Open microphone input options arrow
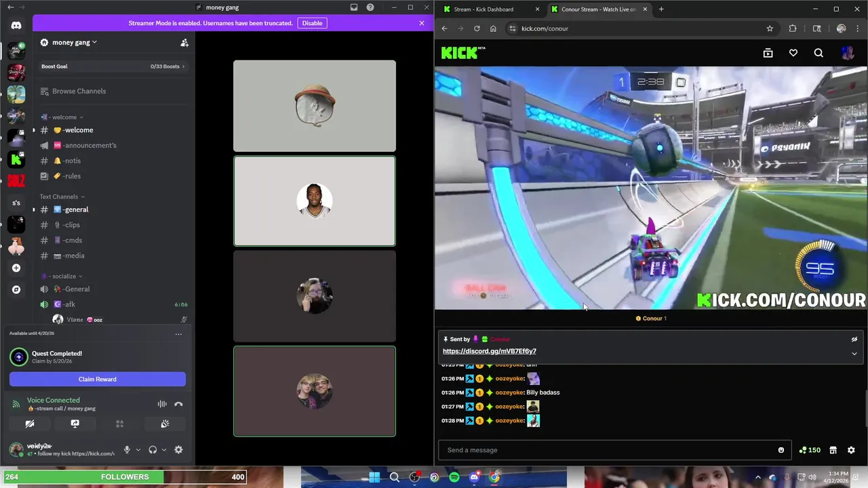This screenshot has height=488, width=868. 138,449
